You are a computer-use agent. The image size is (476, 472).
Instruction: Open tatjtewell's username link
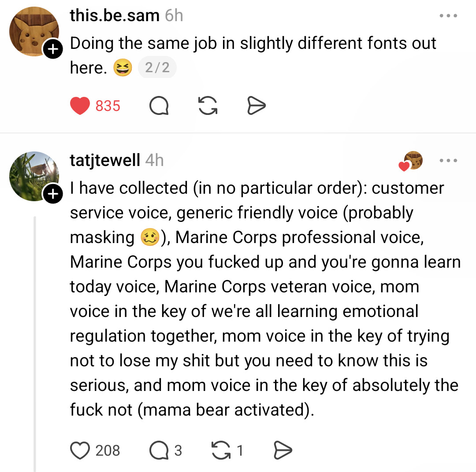105,160
